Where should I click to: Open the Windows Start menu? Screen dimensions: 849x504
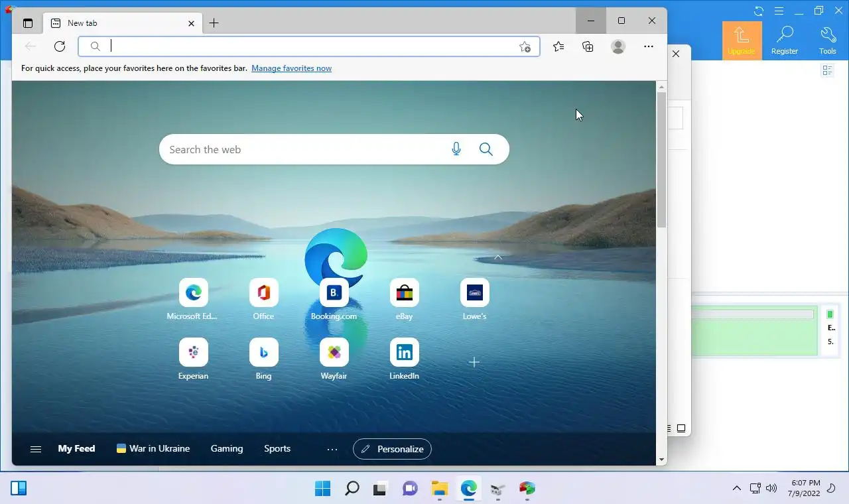[x=322, y=489]
